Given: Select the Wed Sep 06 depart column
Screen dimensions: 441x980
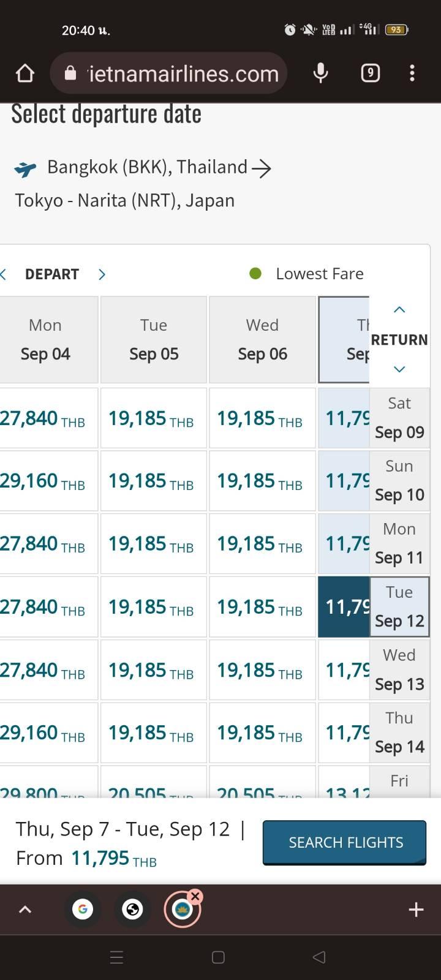Looking at the screenshot, I should coord(262,339).
